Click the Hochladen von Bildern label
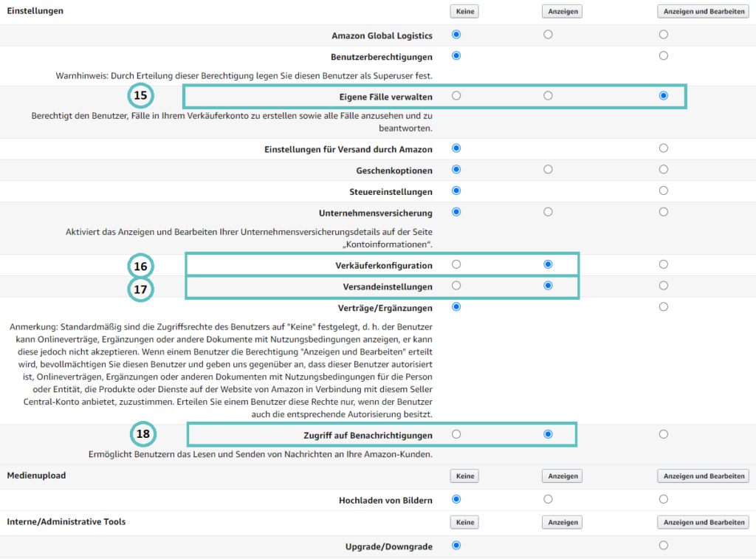 pos(385,501)
